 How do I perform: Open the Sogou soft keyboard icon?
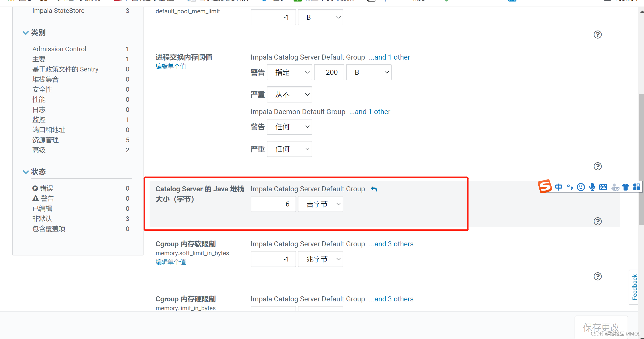(x=603, y=187)
